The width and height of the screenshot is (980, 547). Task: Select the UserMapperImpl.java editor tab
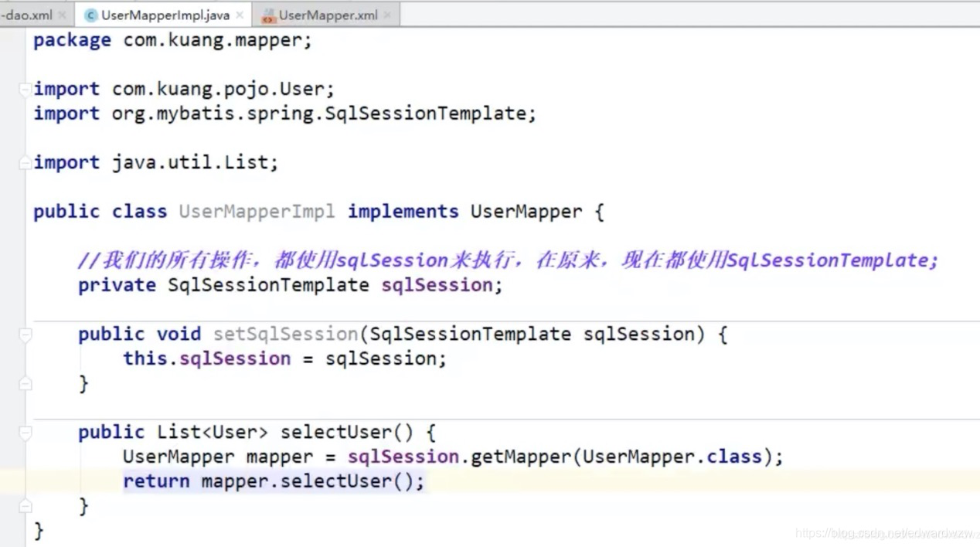point(165,15)
